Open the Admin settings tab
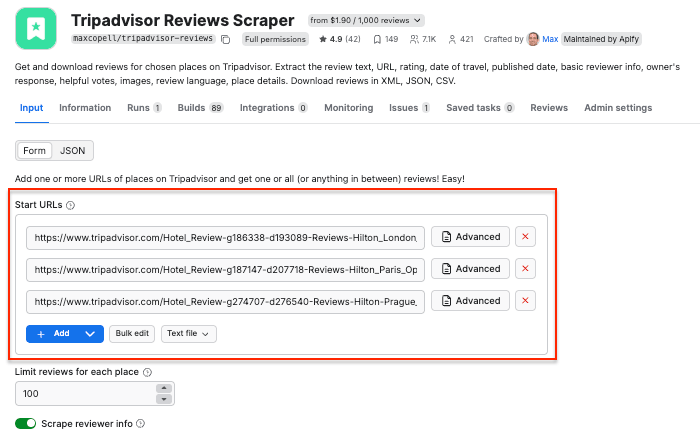This screenshot has height=440, width=700. tap(618, 108)
